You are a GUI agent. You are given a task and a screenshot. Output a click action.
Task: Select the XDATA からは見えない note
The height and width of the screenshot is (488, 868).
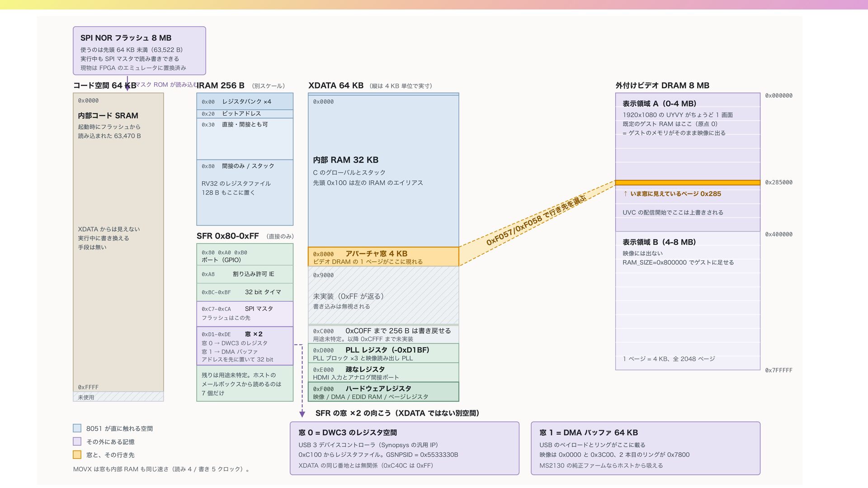(x=108, y=238)
